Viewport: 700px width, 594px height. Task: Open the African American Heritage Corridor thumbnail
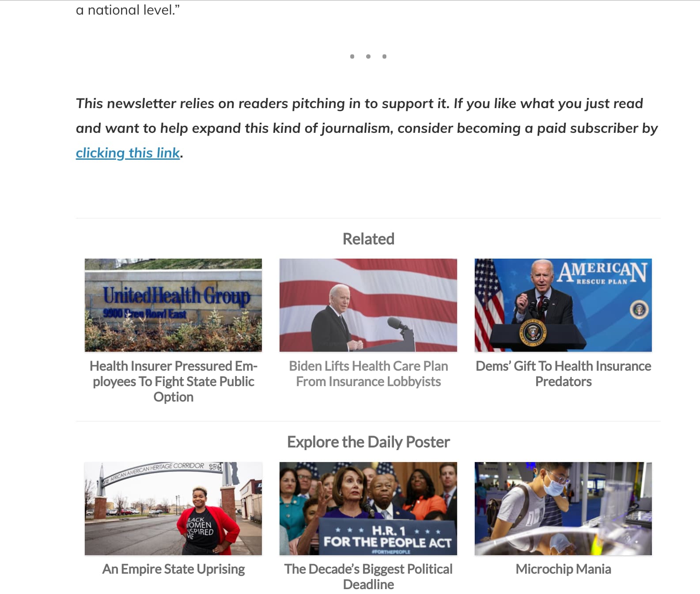tap(173, 508)
